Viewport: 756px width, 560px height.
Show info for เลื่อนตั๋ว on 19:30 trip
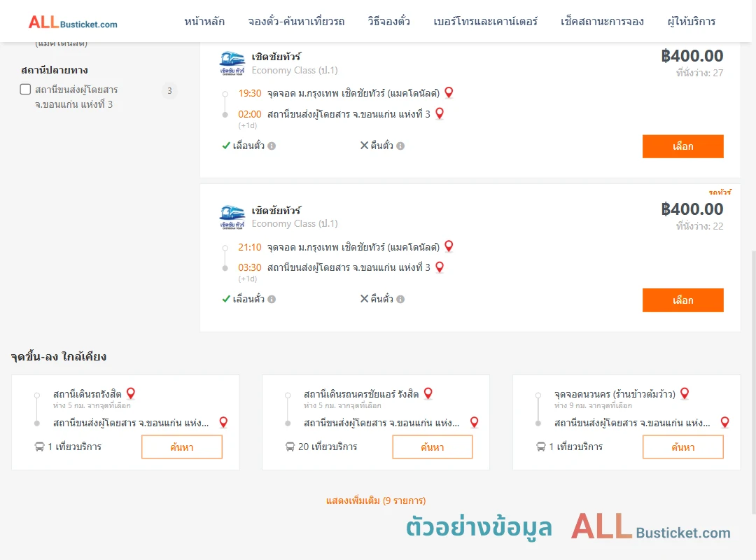tap(272, 146)
